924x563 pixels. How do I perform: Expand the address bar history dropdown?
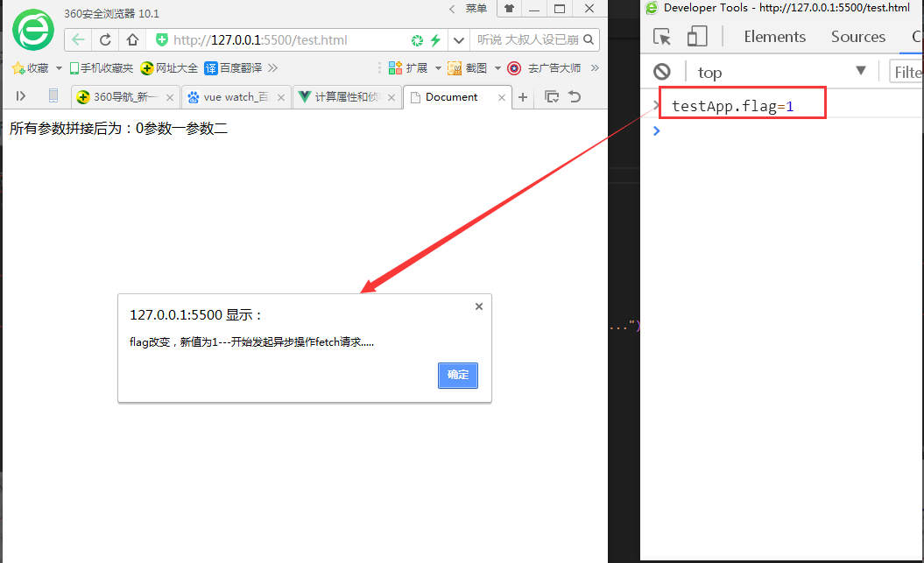(x=458, y=40)
